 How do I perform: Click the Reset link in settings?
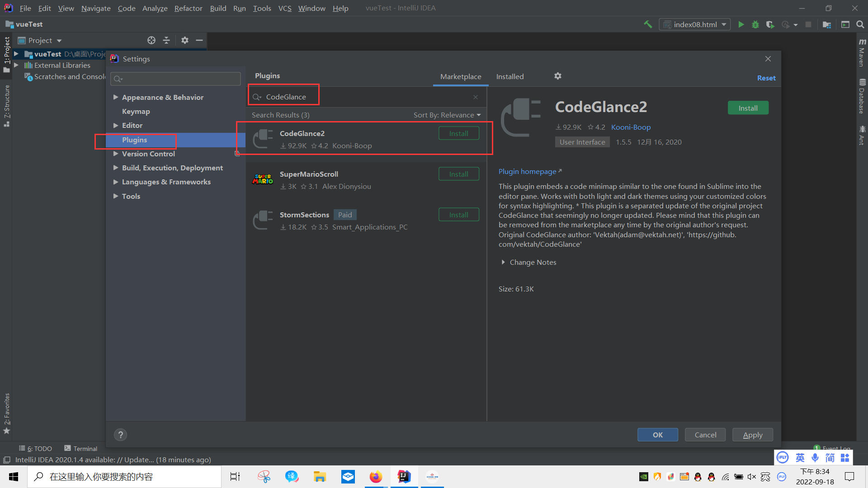click(x=766, y=78)
